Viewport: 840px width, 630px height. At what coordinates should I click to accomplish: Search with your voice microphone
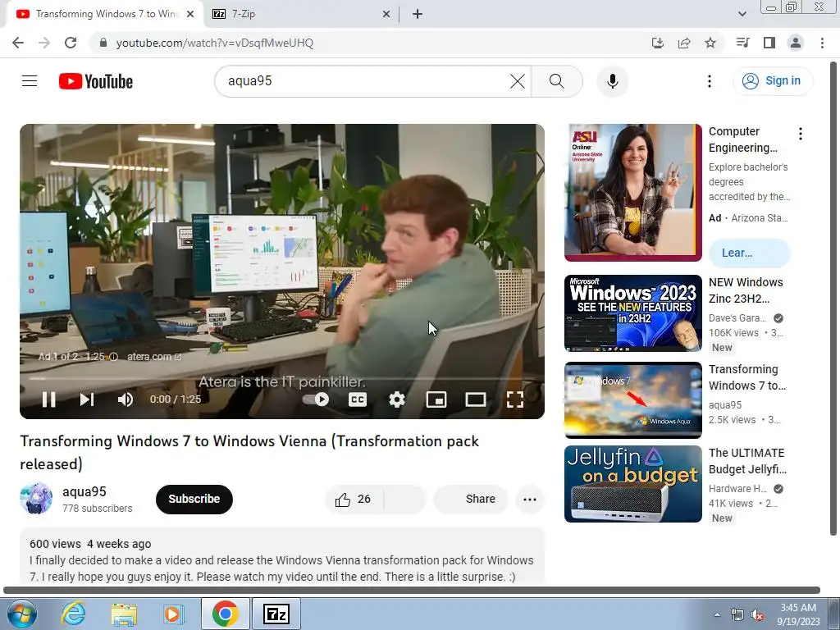613,81
